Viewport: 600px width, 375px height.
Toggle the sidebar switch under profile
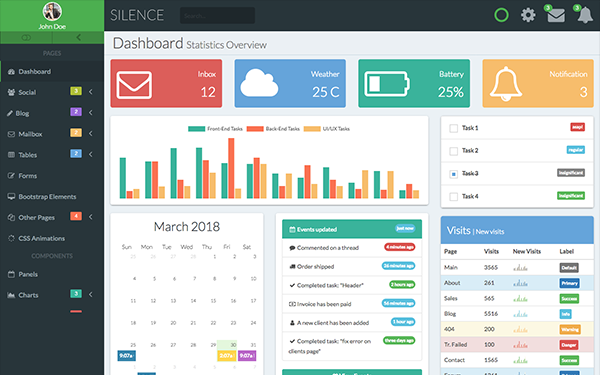tap(26, 38)
